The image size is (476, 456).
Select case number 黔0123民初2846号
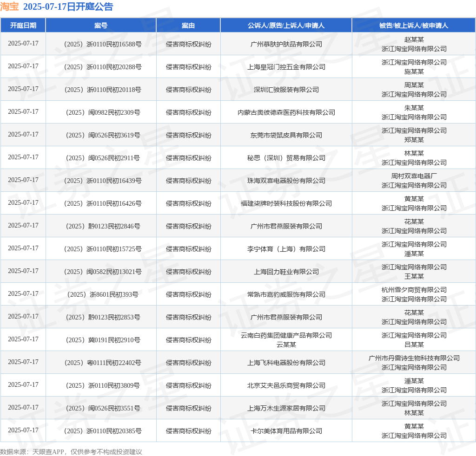(103, 226)
